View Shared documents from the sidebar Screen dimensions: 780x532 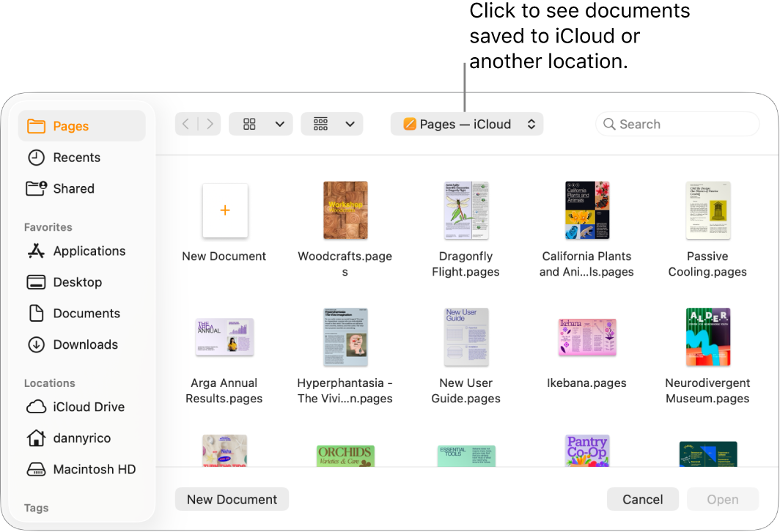tap(73, 188)
